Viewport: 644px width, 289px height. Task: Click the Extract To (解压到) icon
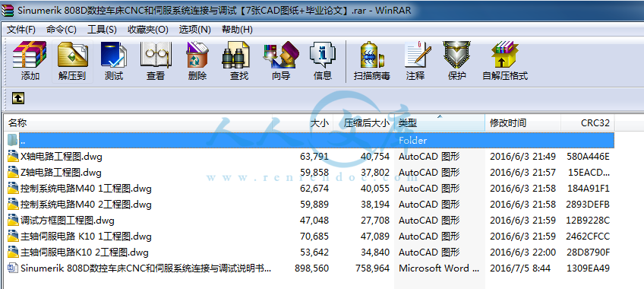[72, 55]
